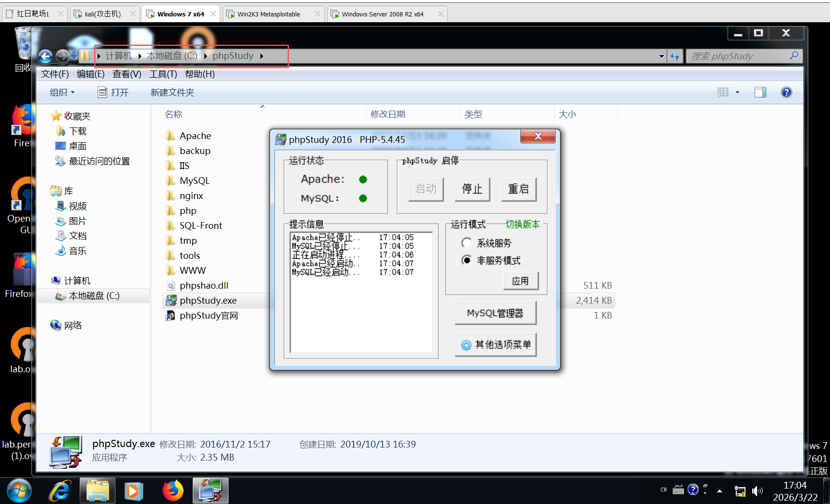Click the 切换版本 link
The width and height of the screenshot is (830, 504).
[x=523, y=224]
